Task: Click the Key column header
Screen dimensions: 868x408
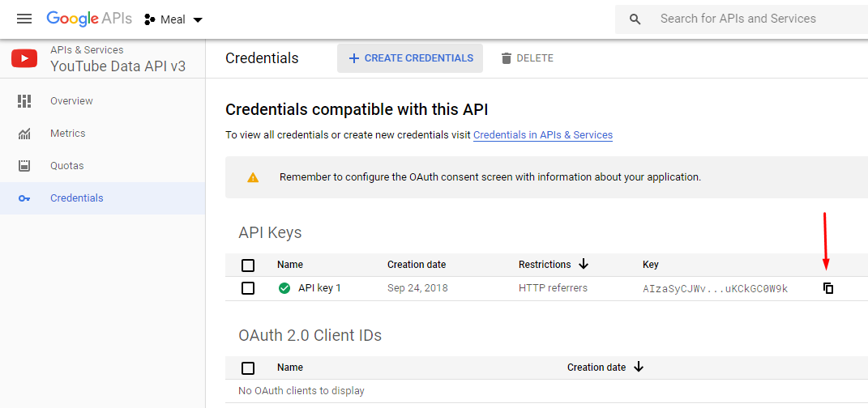Action: pyautogui.click(x=651, y=265)
